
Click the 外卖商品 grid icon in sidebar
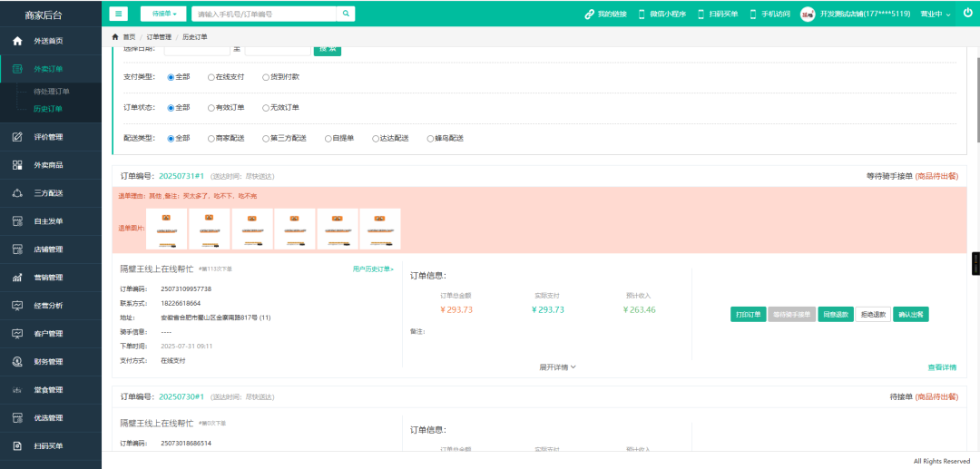point(17,165)
